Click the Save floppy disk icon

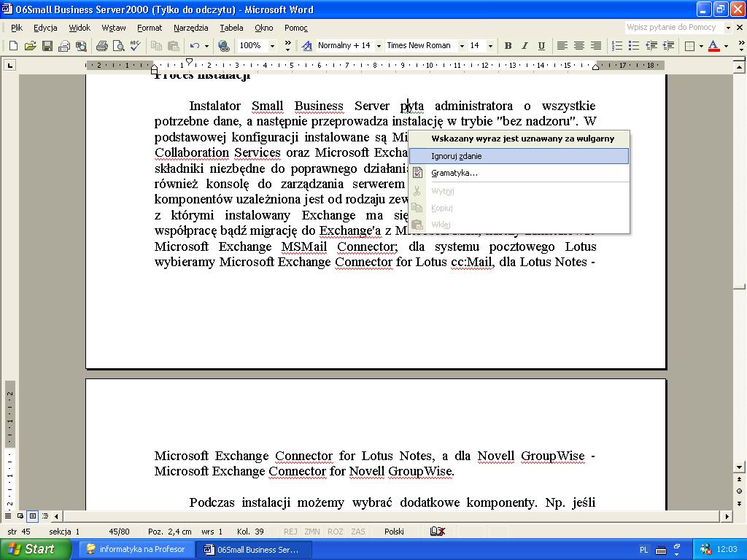(x=47, y=46)
